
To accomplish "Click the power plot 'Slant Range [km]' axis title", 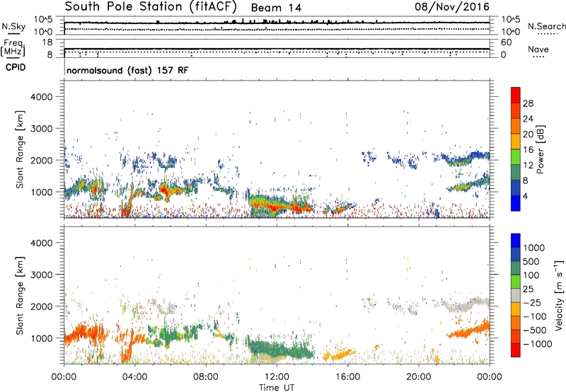I will pyautogui.click(x=20, y=149).
